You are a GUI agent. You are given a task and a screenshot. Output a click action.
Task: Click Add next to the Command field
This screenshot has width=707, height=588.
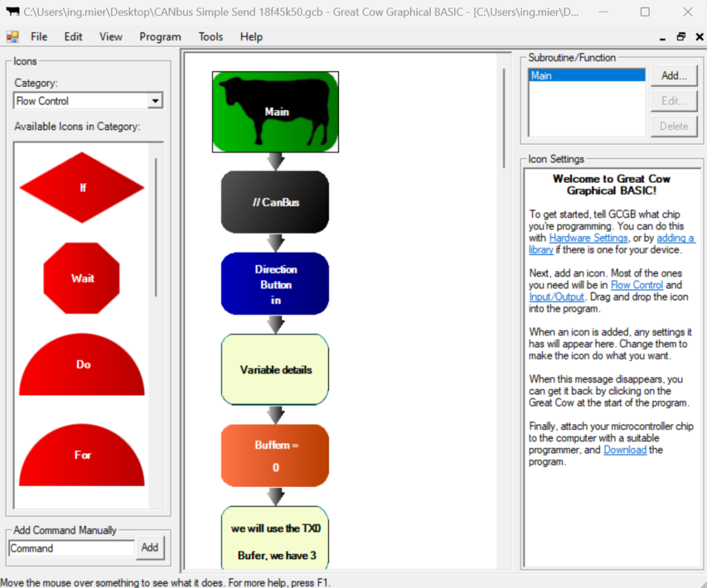click(x=150, y=547)
